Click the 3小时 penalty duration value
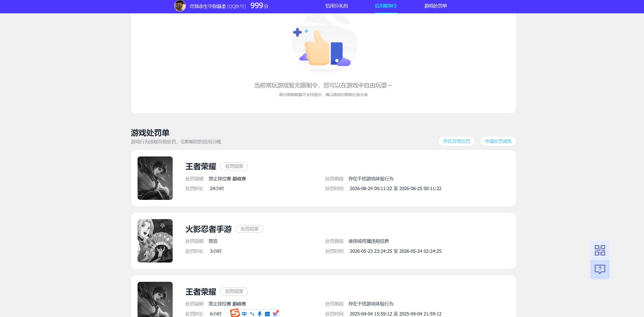Image resolution: width=644 pixels, height=317 pixels. point(216,251)
